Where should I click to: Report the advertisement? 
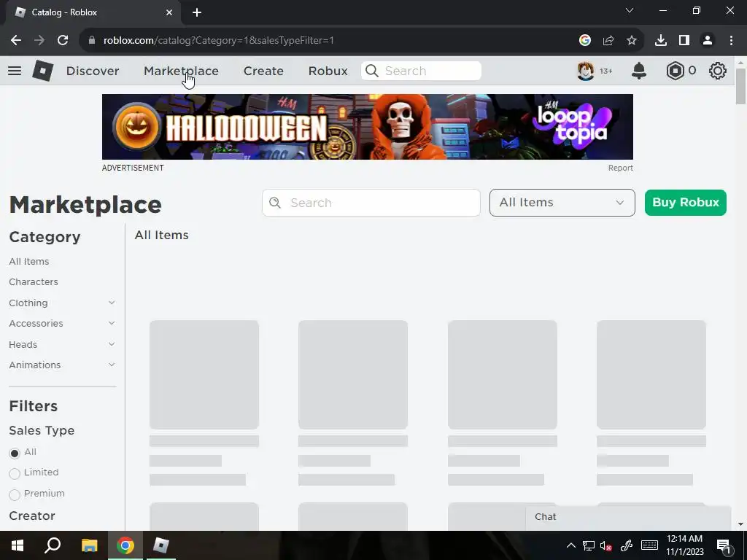[x=620, y=168]
